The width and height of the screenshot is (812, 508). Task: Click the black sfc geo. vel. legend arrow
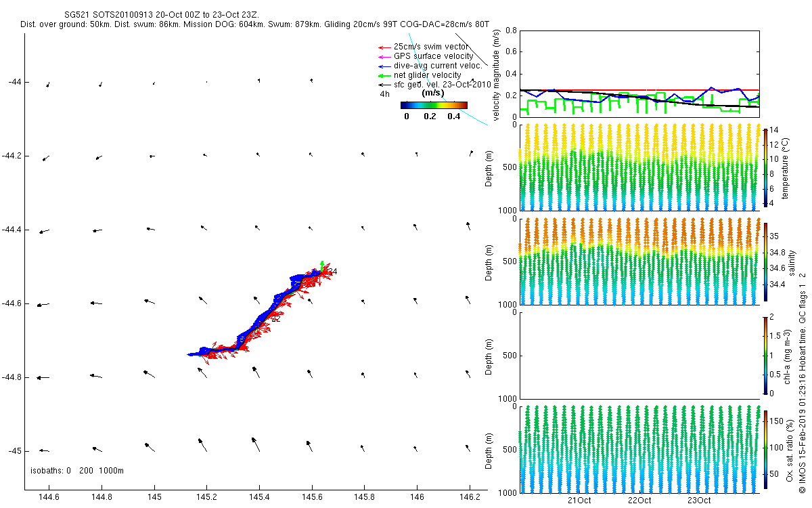pyautogui.click(x=383, y=85)
